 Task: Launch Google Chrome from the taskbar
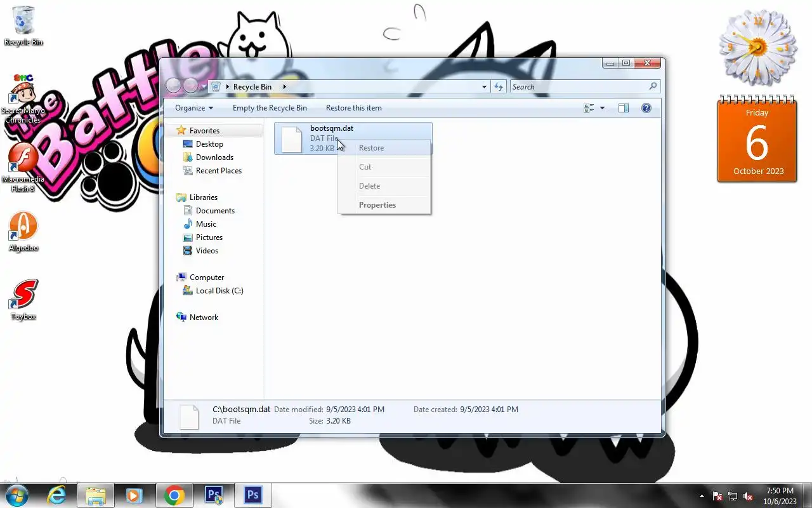pos(174,495)
